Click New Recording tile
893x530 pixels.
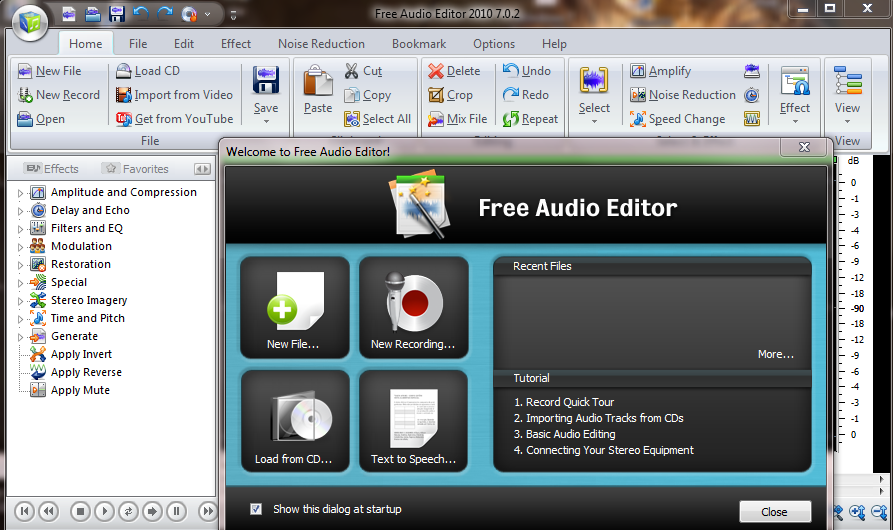point(413,307)
